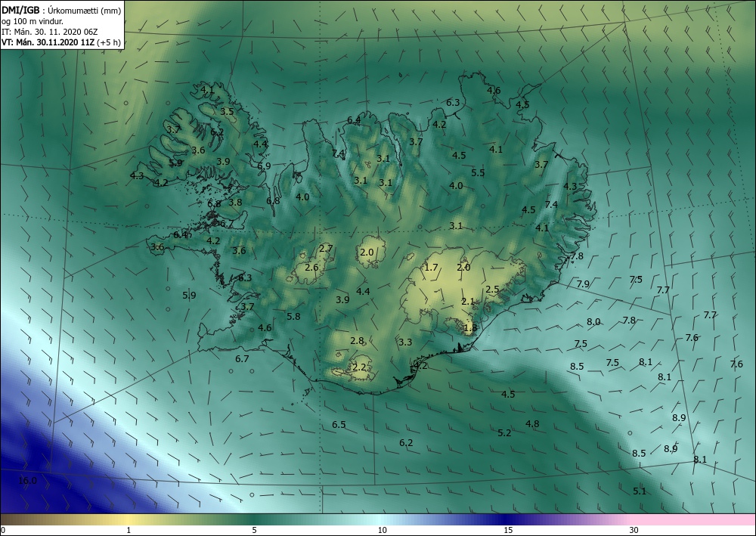Click the "3.3" value on the map
Screen dimensions: 756x536
tap(405, 342)
